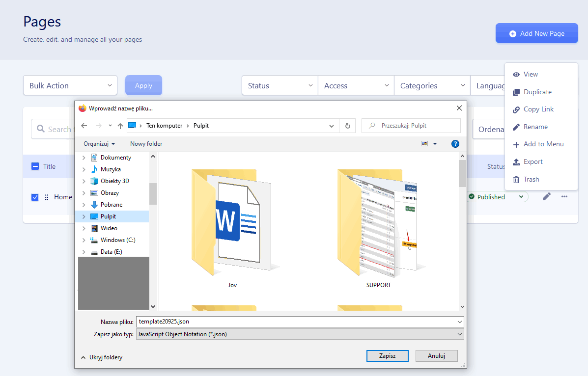Click the Nazwa pliku filename field
The width and height of the screenshot is (588, 376).
click(x=295, y=322)
